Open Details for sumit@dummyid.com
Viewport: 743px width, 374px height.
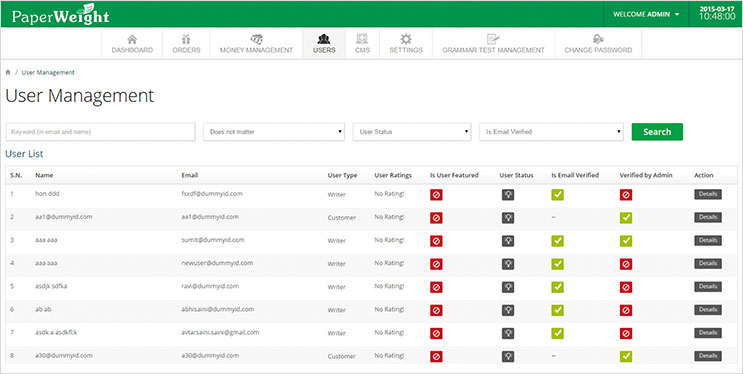point(708,240)
